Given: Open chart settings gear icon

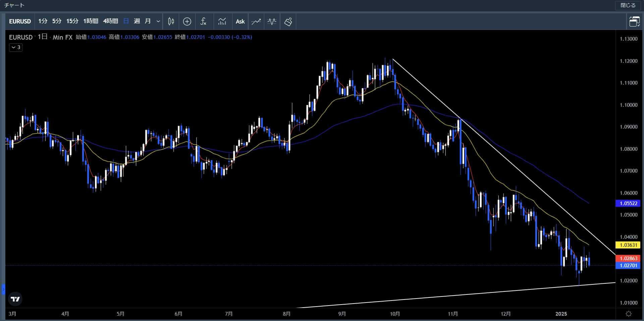Looking at the screenshot, I should [x=629, y=314].
